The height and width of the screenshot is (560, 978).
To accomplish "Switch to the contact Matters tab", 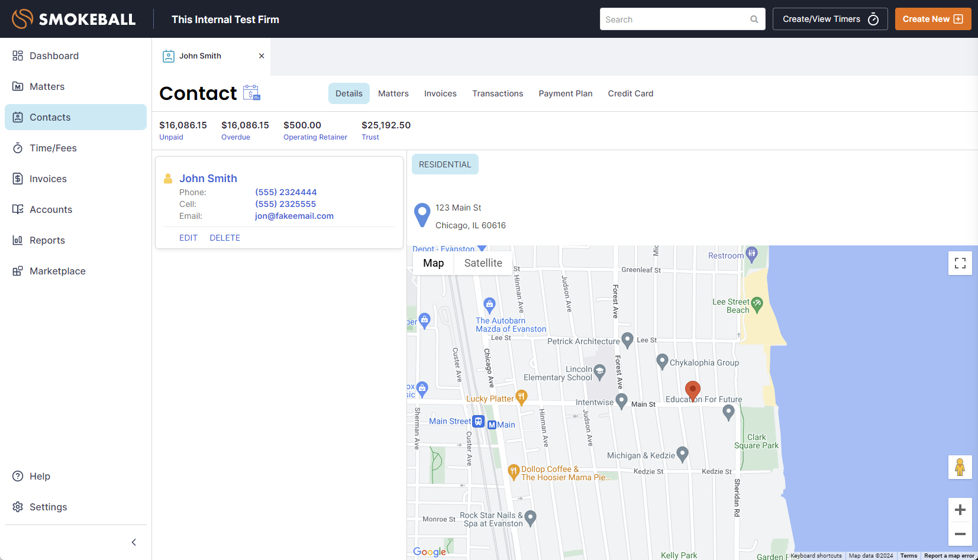I will (393, 93).
